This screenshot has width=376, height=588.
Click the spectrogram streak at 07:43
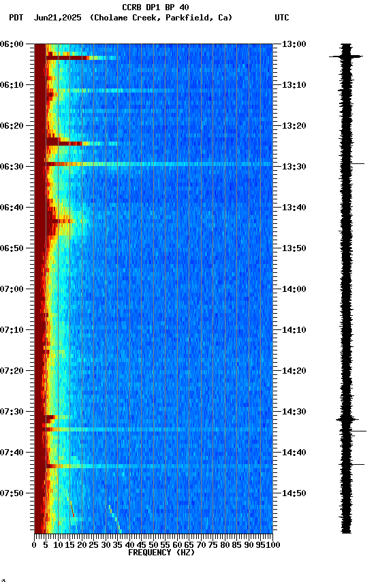(159, 466)
